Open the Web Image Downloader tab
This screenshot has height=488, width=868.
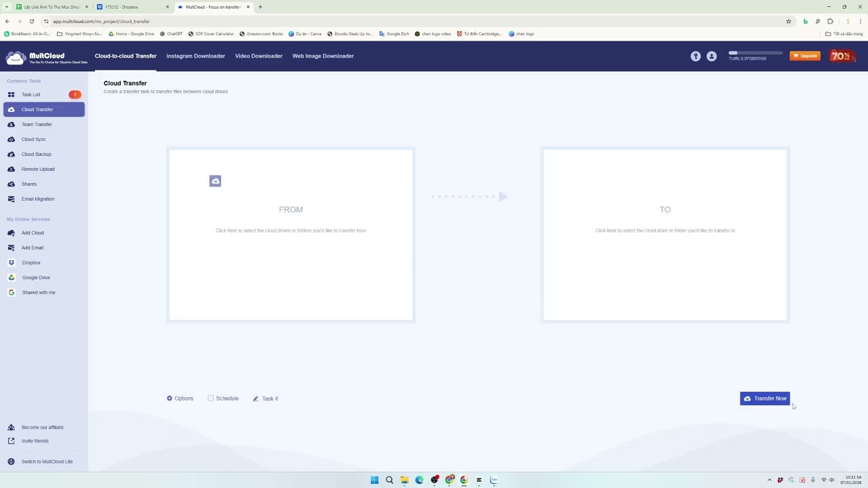click(323, 56)
